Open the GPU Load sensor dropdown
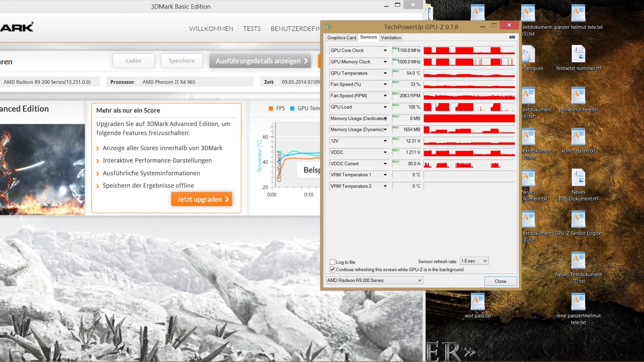The image size is (644, 362). pyautogui.click(x=385, y=107)
